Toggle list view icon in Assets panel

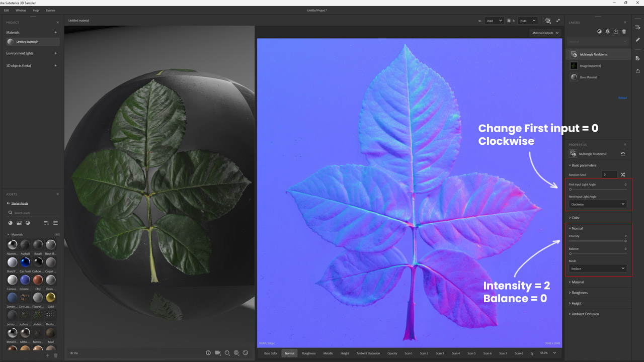tap(56, 223)
